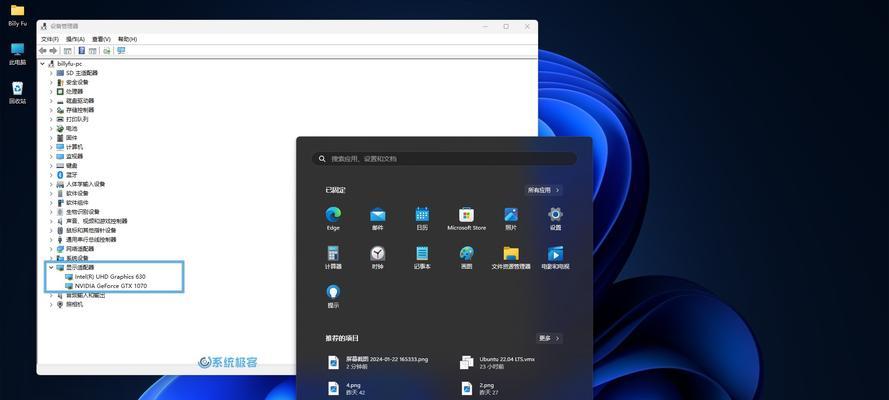
Task: Click Back arrow in Device Manager toolbar
Action: [x=43, y=50]
